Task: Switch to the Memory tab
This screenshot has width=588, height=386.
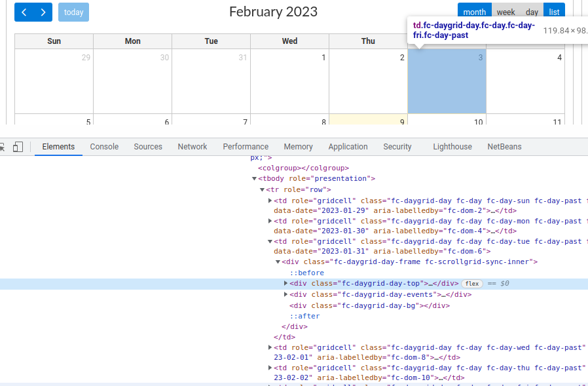Action: [x=298, y=146]
